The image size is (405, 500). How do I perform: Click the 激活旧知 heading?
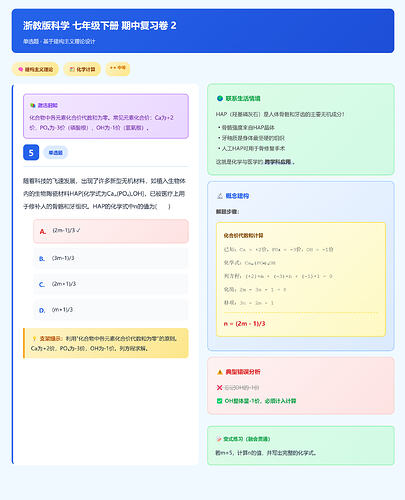pos(48,105)
